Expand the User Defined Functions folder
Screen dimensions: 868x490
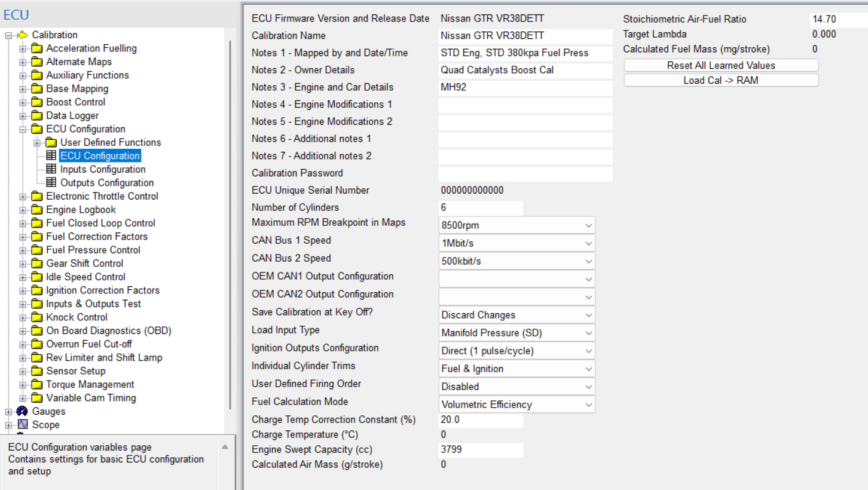pos(37,143)
